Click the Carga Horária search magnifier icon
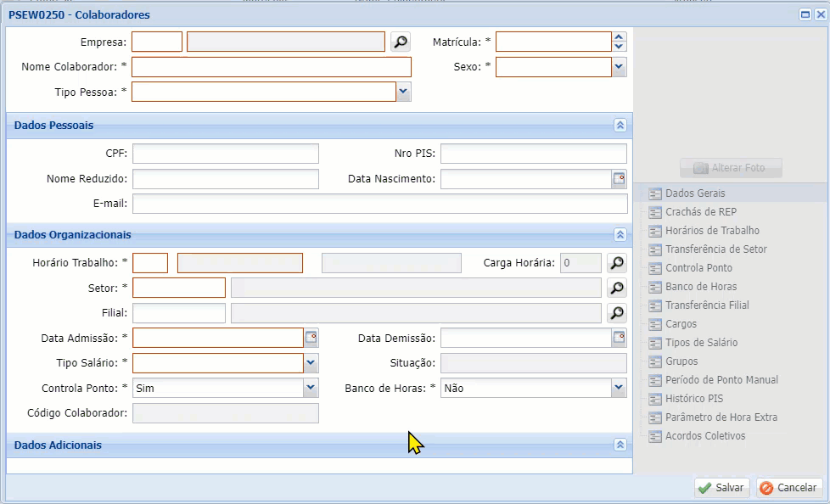This screenshot has width=830, height=504. point(618,263)
